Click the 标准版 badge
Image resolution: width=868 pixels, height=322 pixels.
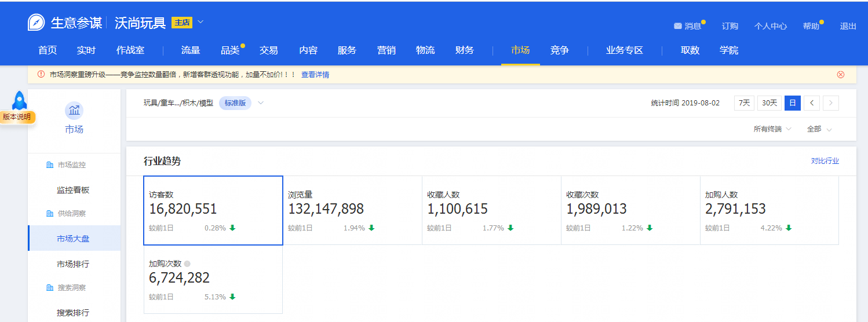coord(235,103)
